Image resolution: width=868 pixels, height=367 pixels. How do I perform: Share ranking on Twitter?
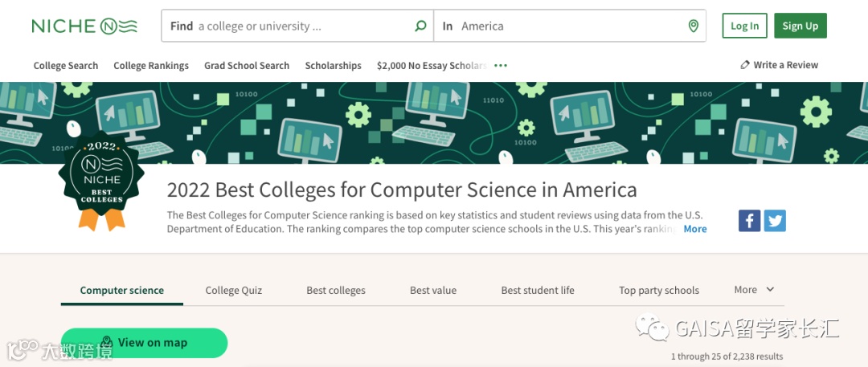[x=775, y=220]
